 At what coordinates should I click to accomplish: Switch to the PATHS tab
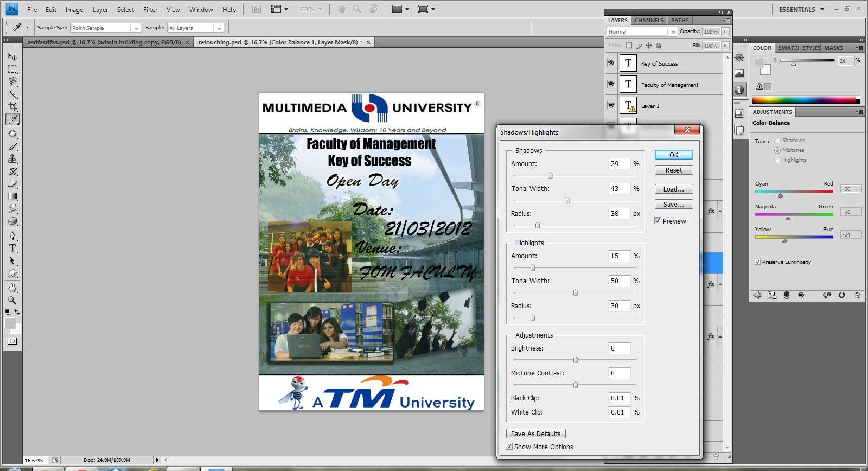(x=680, y=20)
